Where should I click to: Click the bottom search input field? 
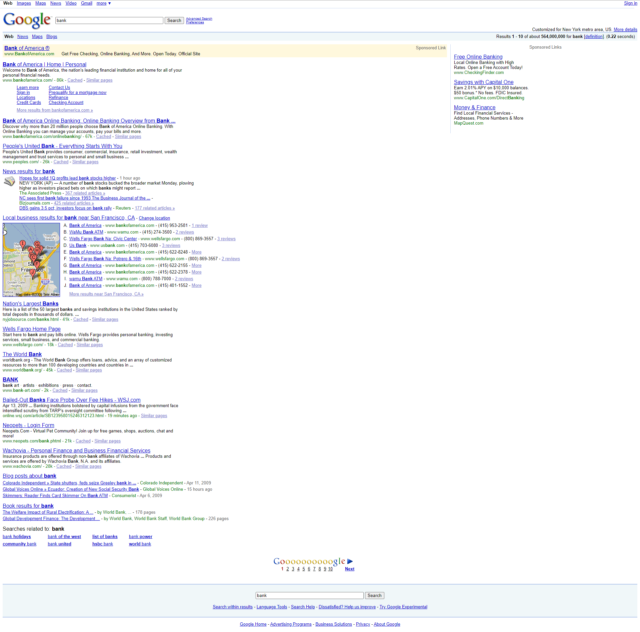coord(309,596)
